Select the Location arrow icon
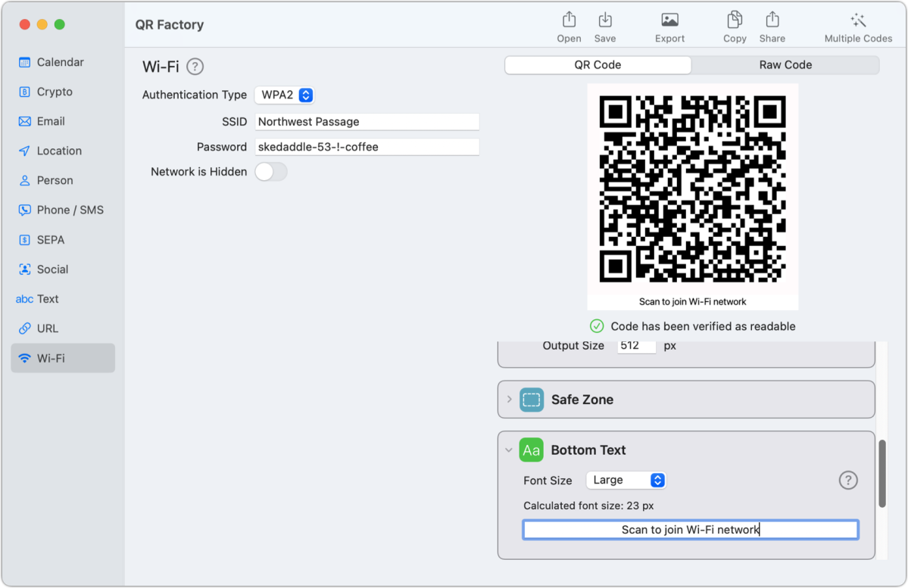Screen dimensions: 908x588 (x=24, y=151)
